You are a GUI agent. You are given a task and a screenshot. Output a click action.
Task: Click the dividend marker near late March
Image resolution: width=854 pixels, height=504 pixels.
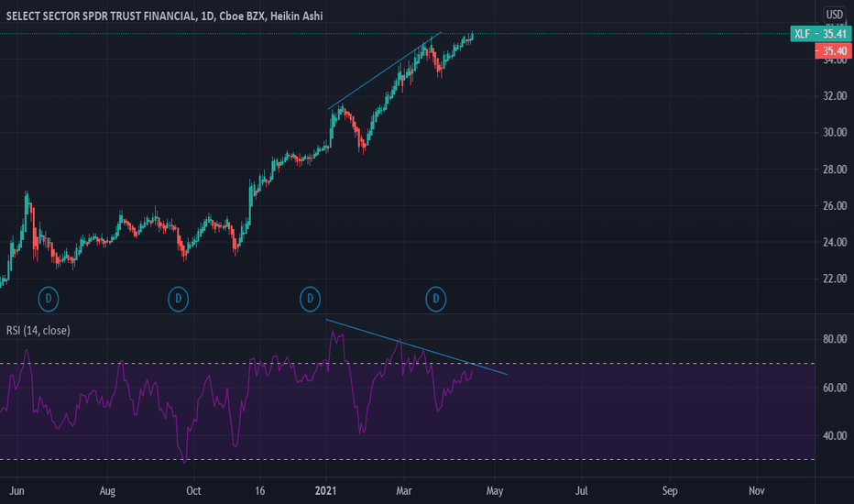[x=436, y=299]
